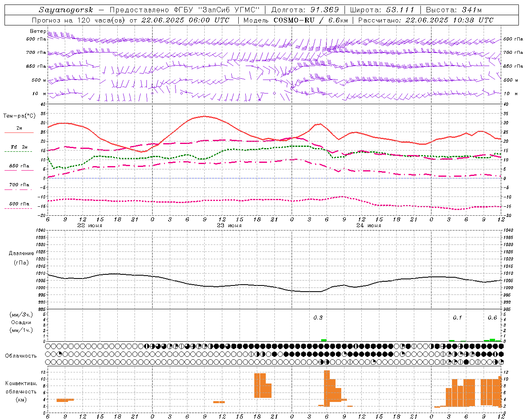Click the 0.6 precipitation amount
The height and width of the screenshot is (420, 525).
(x=492, y=317)
